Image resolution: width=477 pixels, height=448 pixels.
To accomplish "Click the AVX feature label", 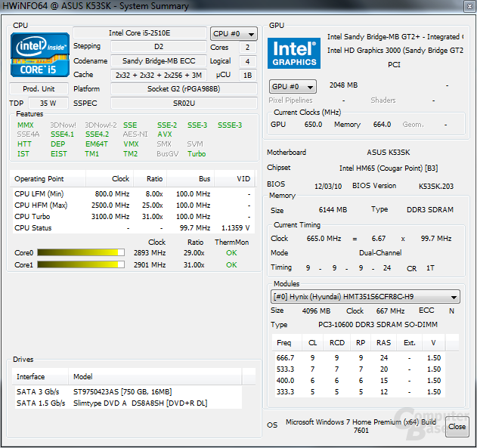I will tap(165, 134).
